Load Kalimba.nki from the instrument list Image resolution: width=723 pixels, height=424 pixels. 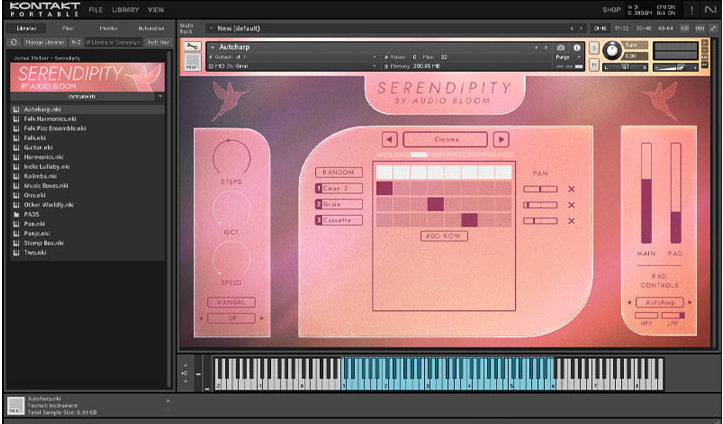41,177
